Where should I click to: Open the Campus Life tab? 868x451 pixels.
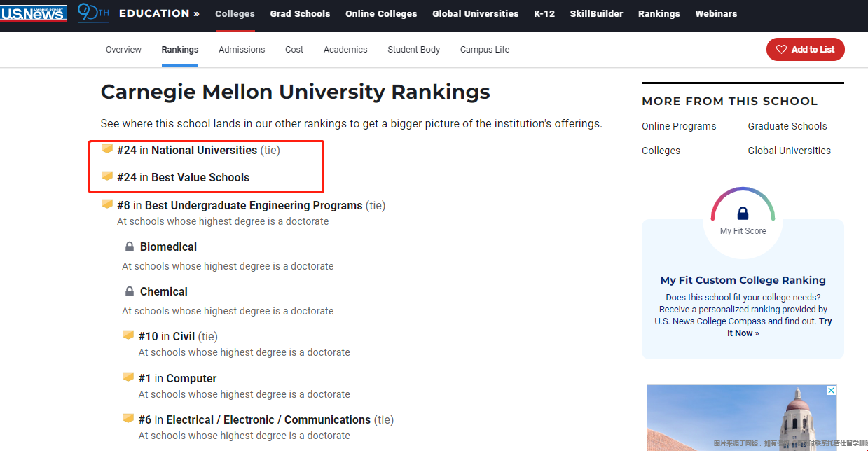click(x=485, y=50)
